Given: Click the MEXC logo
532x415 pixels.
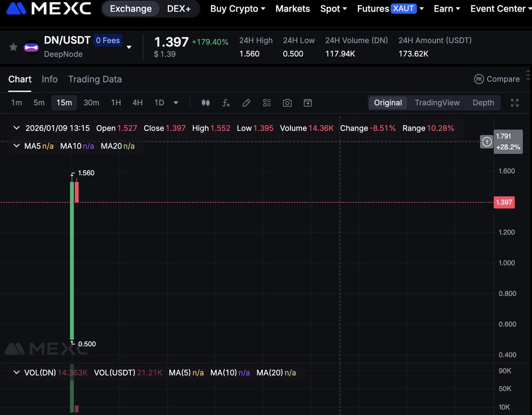Looking at the screenshot, I should point(48,8).
